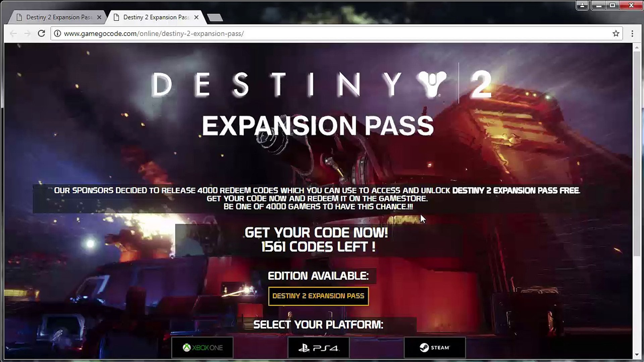Click the browser refresh icon
Image resolution: width=644 pixels, height=362 pixels.
pos(42,34)
